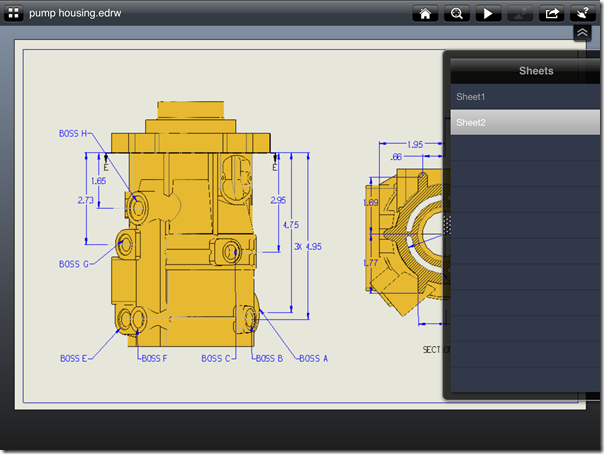Click the grayed-out toolbar icon beside Play
This screenshot has width=604, height=454.
click(x=520, y=13)
